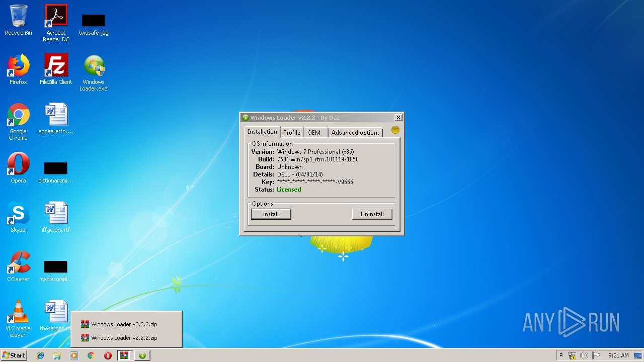Switch to the OEM tab
This screenshot has width=644, height=362.
(314, 133)
